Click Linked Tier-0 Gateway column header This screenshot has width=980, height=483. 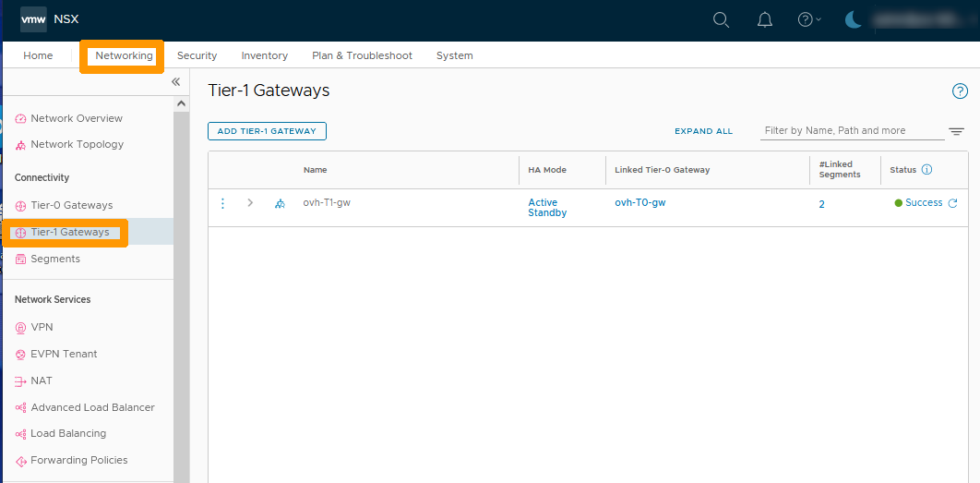point(663,170)
